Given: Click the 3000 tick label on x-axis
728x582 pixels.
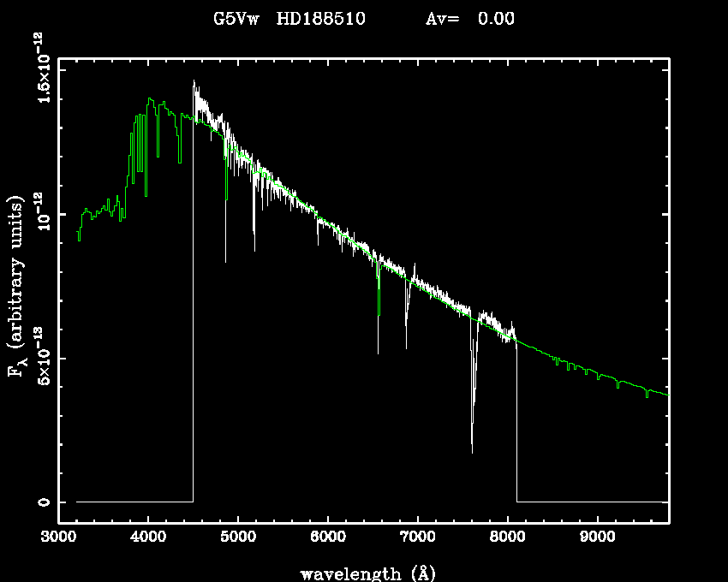Looking at the screenshot, I should point(58,537).
